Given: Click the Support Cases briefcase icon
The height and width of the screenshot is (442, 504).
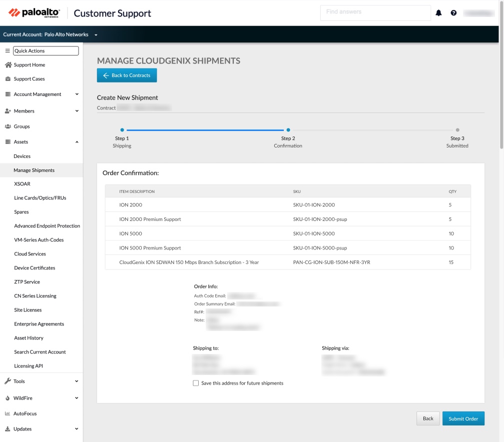Looking at the screenshot, I should [8, 79].
